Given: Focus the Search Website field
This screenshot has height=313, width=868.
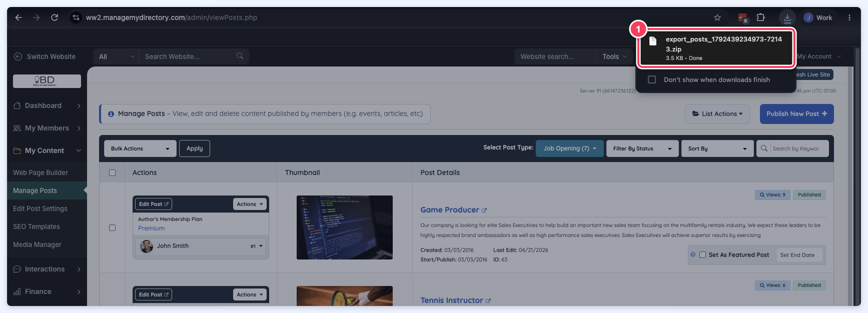Looking at the screenshot, I should click(188, 56).
